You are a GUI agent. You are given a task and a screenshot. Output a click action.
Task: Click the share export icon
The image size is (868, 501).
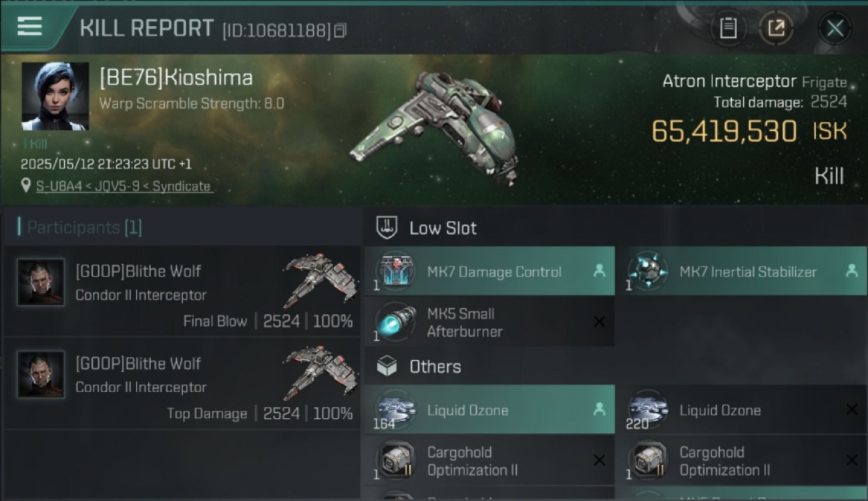point(776,28)
